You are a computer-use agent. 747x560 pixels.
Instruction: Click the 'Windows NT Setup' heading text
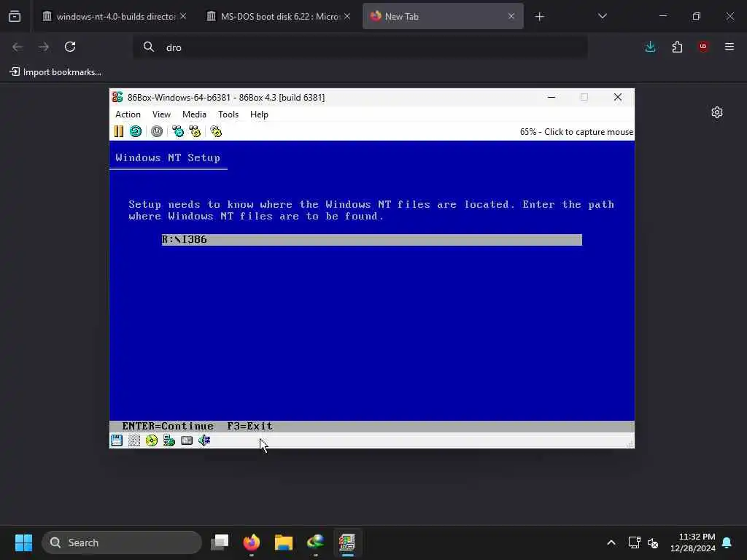coord(168,157)
